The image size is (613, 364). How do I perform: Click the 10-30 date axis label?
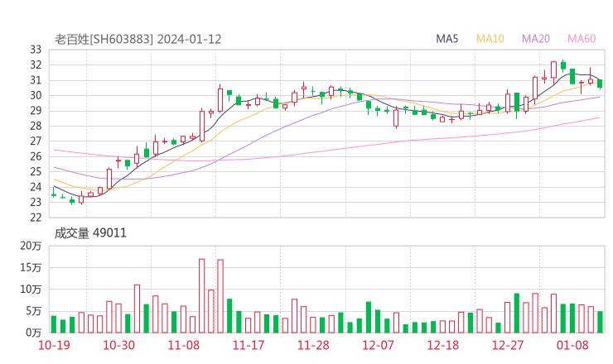[118, 345]
